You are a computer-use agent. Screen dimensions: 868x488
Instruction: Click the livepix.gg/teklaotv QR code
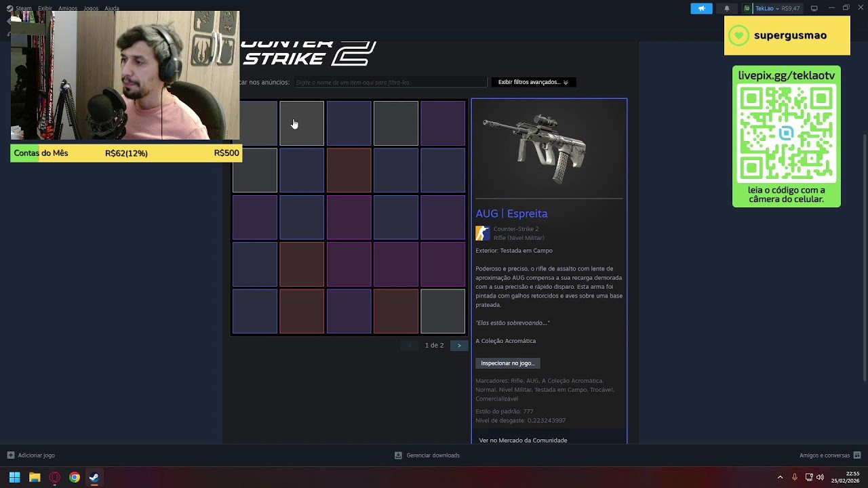tap(787, 133)
